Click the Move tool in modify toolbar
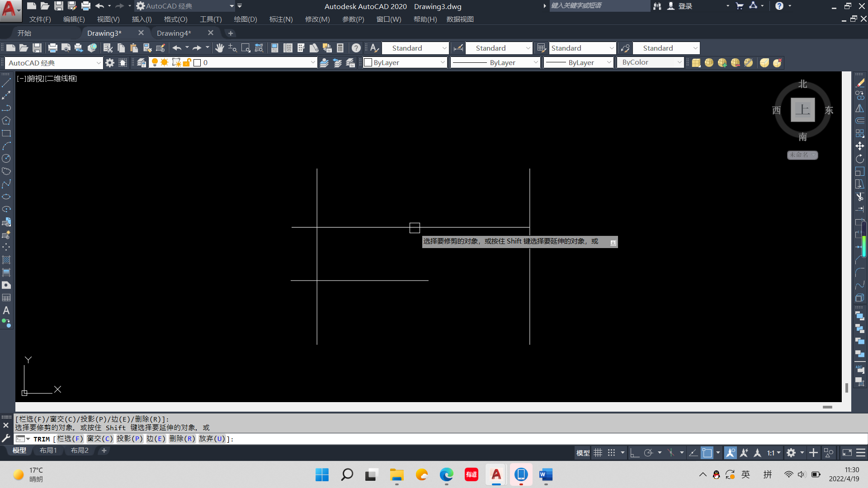This screenshot has width=868, height=488. 860,146
